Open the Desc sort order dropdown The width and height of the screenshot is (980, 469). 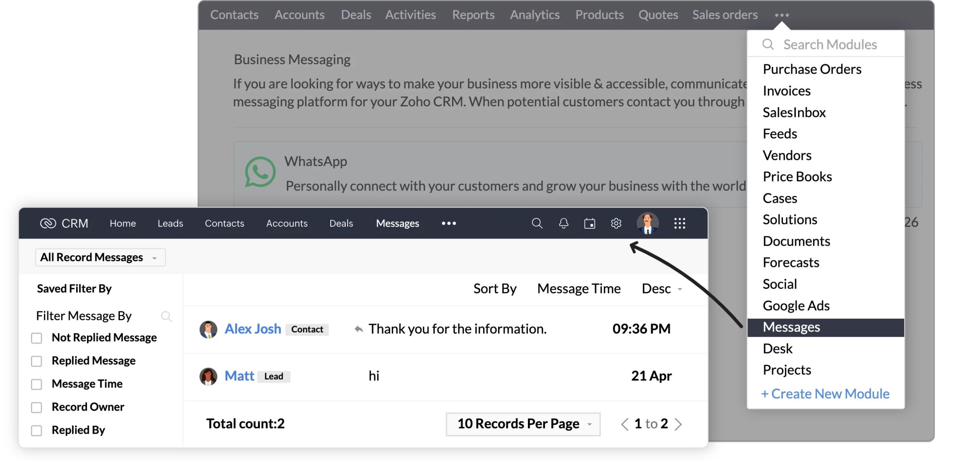662,289
